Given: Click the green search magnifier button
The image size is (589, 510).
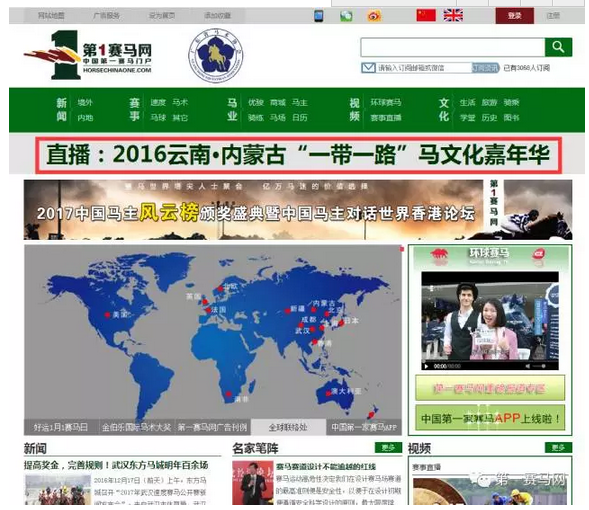Looking at the screenshot, I should (558, 47).
